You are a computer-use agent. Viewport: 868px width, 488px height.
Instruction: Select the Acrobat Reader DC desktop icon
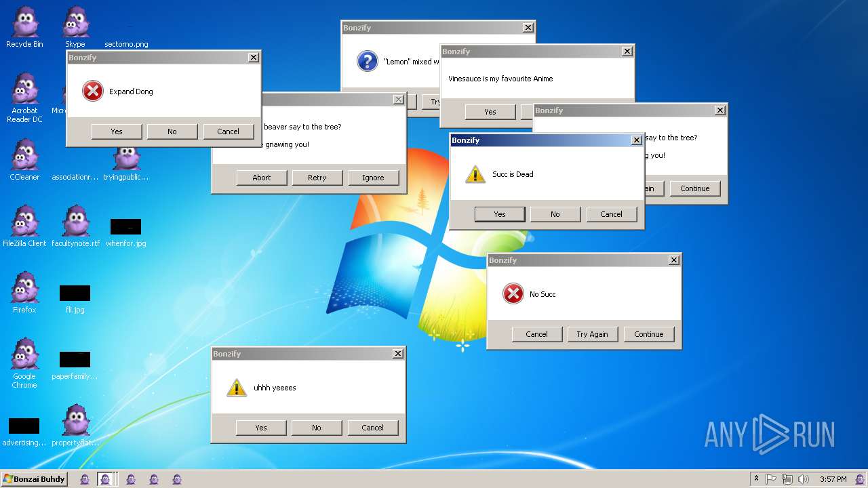pyautogui.click(x=24, y=98)
